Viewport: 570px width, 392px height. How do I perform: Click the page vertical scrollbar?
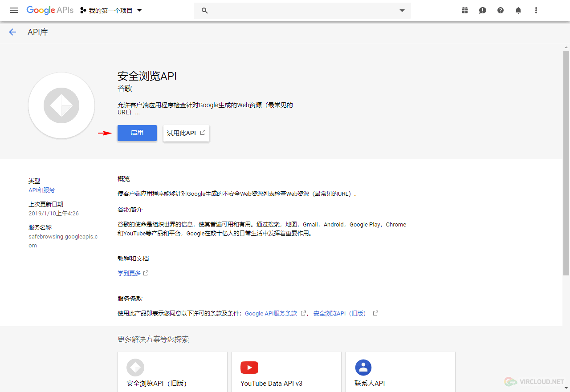coord(566,163)
